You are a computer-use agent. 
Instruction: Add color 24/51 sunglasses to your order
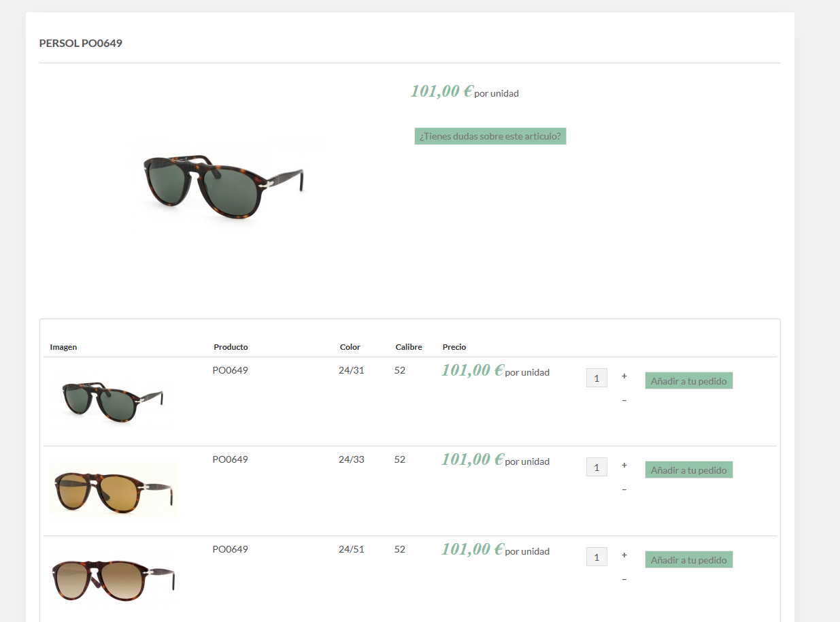click(688, 560)
